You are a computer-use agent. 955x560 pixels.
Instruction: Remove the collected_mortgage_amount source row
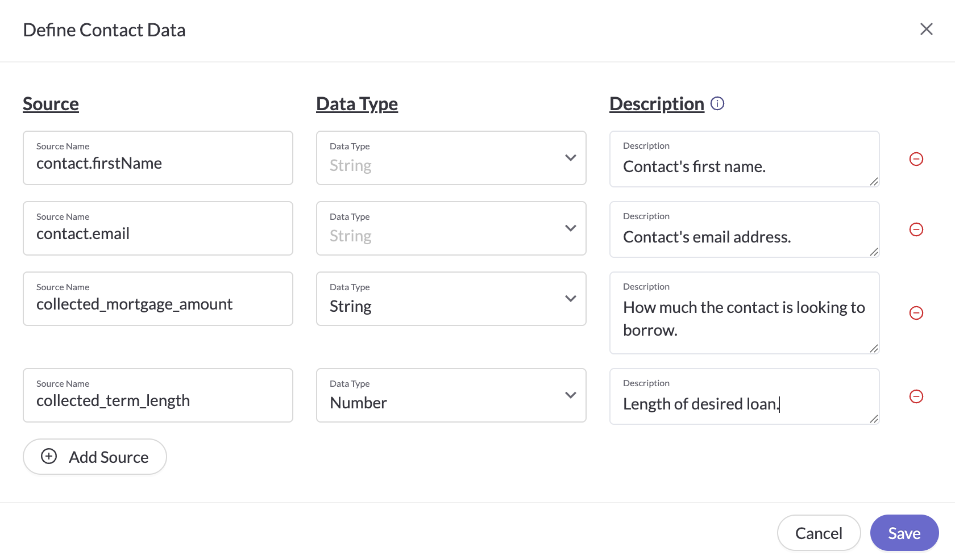pyautogui.click(x=916, y=312)
